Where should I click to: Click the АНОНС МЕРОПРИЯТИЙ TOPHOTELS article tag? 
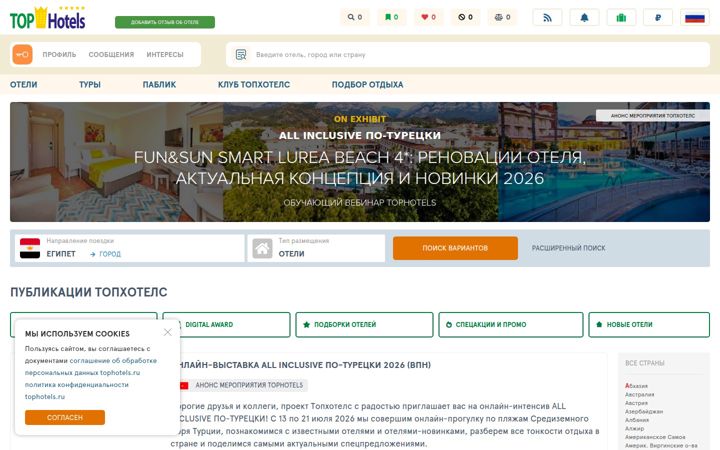click(x=249, y=385)
